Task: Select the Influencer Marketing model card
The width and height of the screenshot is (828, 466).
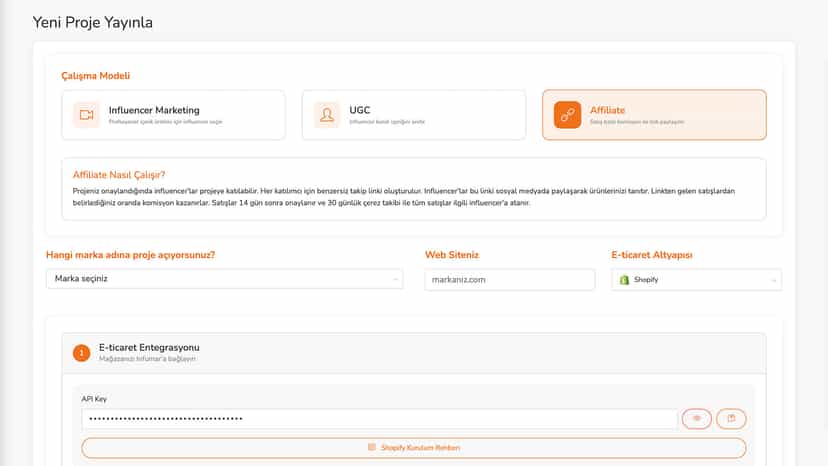Action: pos(173,115)
